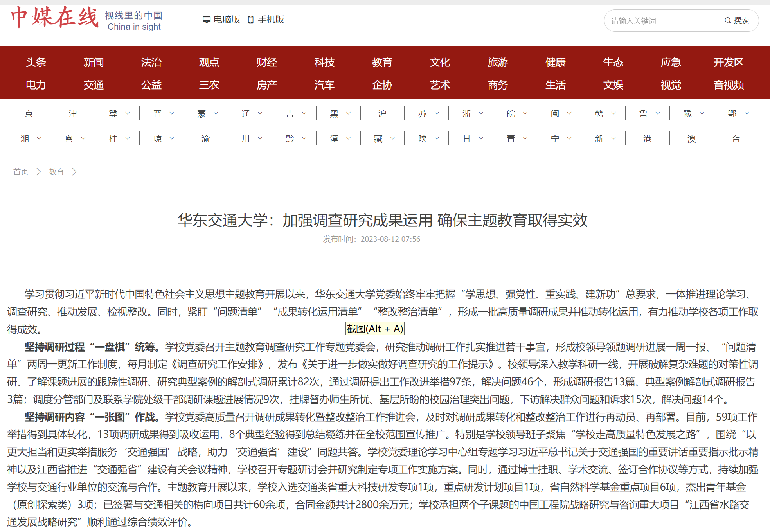Click the desktop monitor icon for 电脑版

[x=207, y=20]
